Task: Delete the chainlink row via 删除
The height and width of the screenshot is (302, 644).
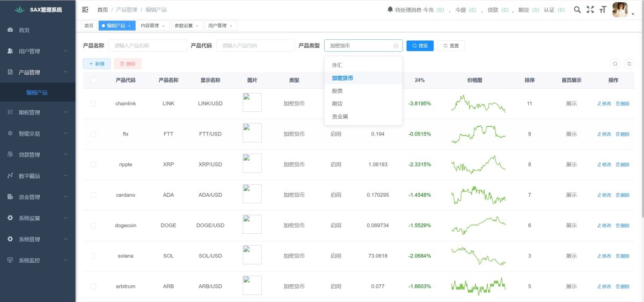Action: point(623,103)
